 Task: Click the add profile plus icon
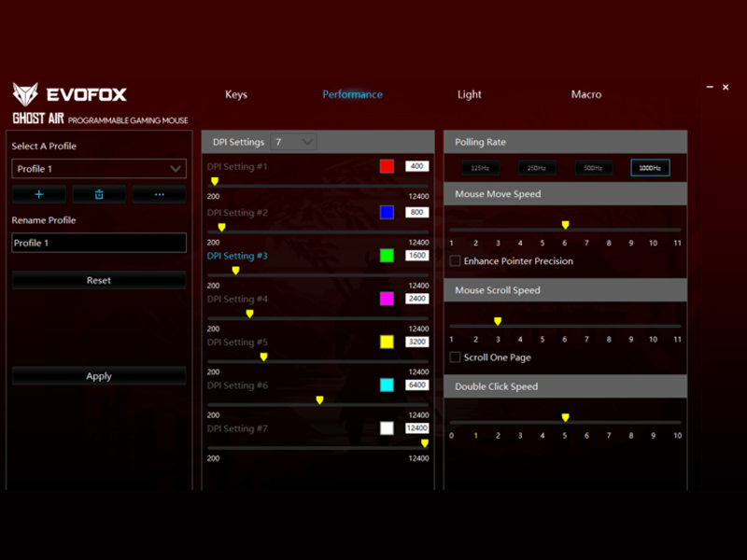point(39,194)
